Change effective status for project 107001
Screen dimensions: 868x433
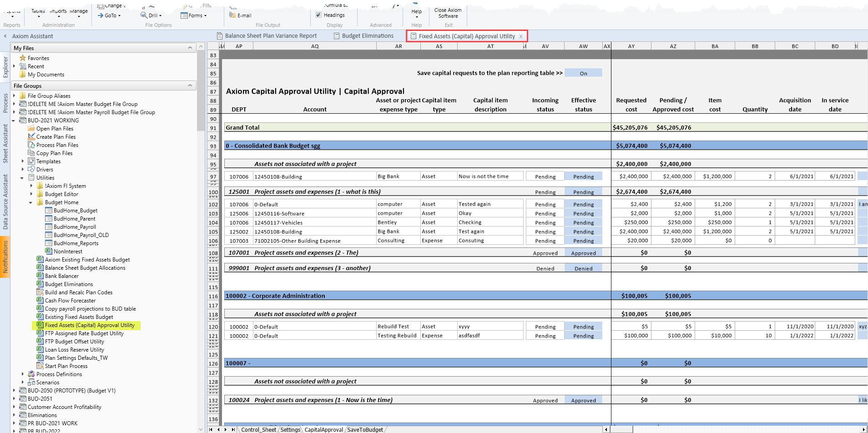(583, 253)
